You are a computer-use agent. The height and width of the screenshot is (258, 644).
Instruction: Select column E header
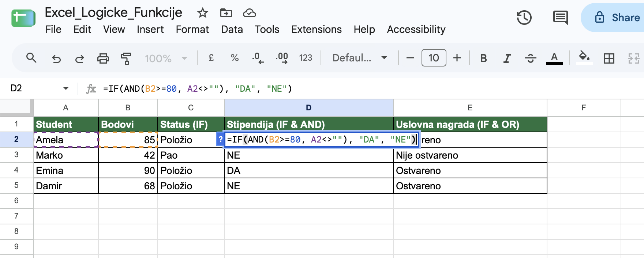pyautogui.click(x=470, y=107)
